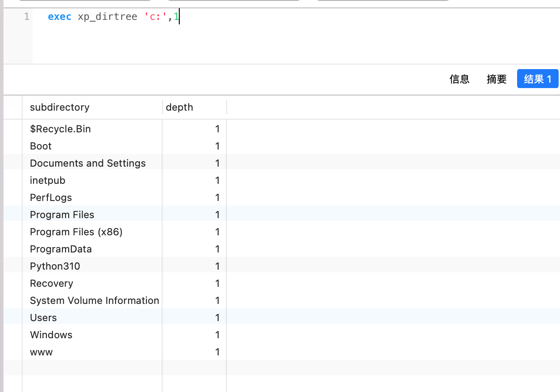Screen dimensions: 560x392
Task: Open the 信息 tab
Action: (x=459, y=79)
